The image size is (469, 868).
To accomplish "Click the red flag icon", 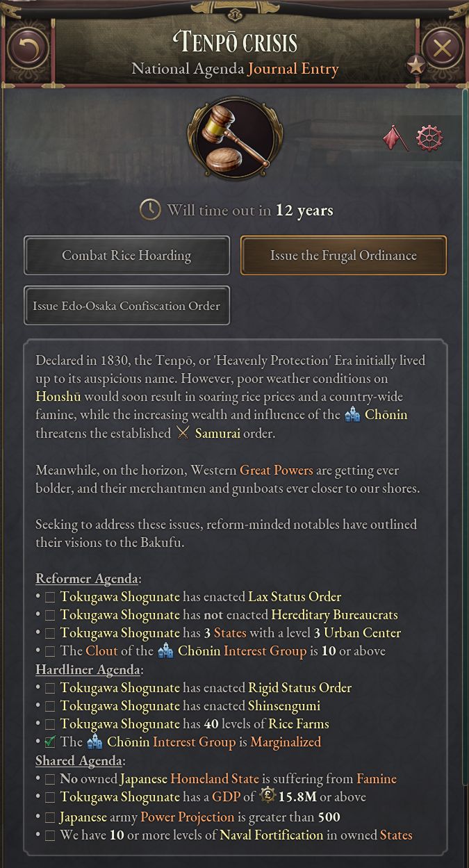I will coord(396,138).
